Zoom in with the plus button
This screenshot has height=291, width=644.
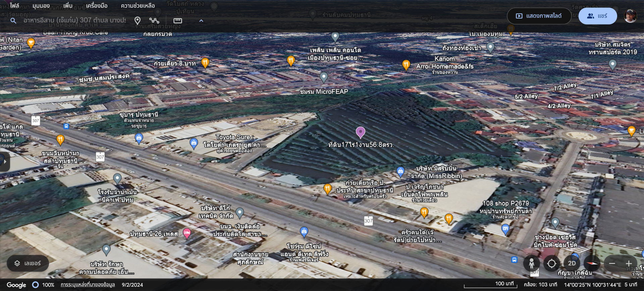tap(629, 264)
